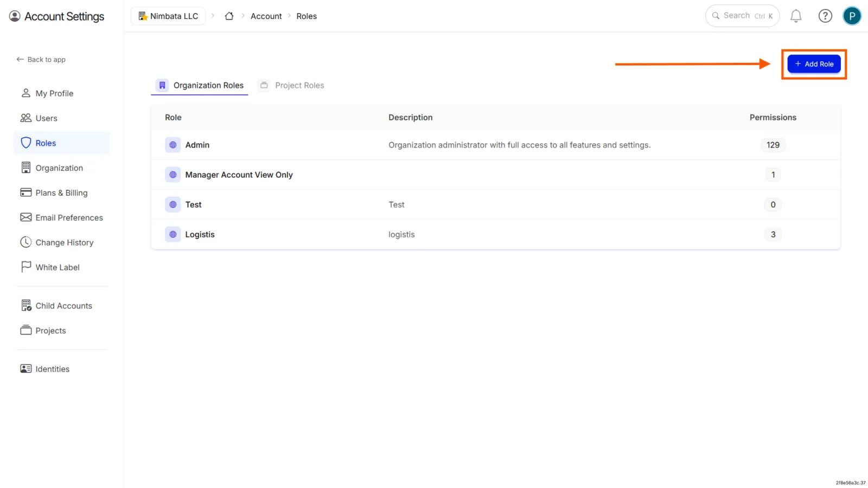Screen dimensions: 868x488
Task: Open the notifications bell
Action: point(796,16)
